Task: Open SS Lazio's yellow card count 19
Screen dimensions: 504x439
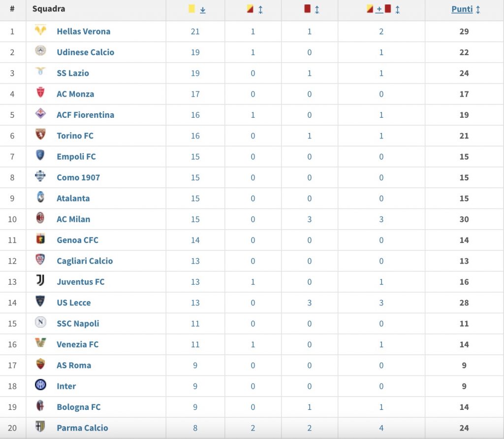Action: click(x=195, y=73)
